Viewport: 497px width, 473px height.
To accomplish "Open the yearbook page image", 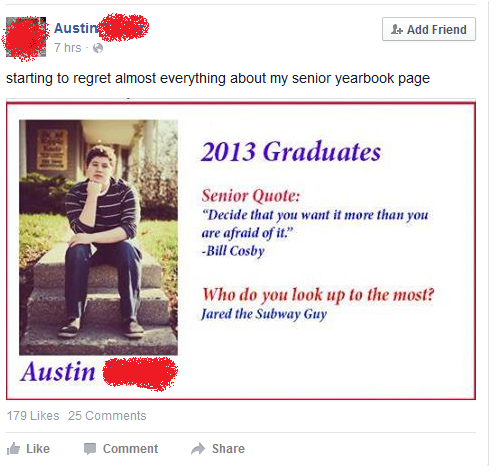I will (241, 251).
